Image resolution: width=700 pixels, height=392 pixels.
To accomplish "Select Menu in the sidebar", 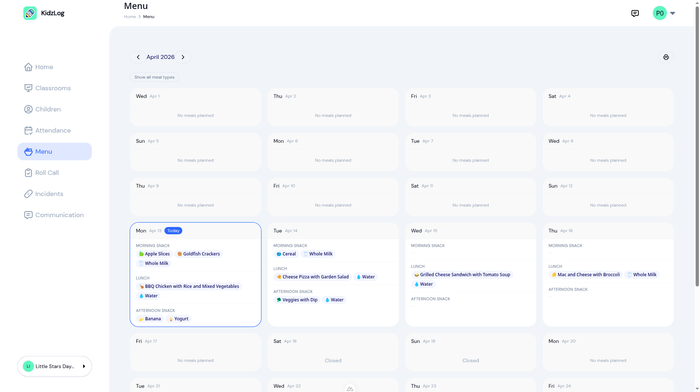I will pyautogui.click(x=54, y=151).
